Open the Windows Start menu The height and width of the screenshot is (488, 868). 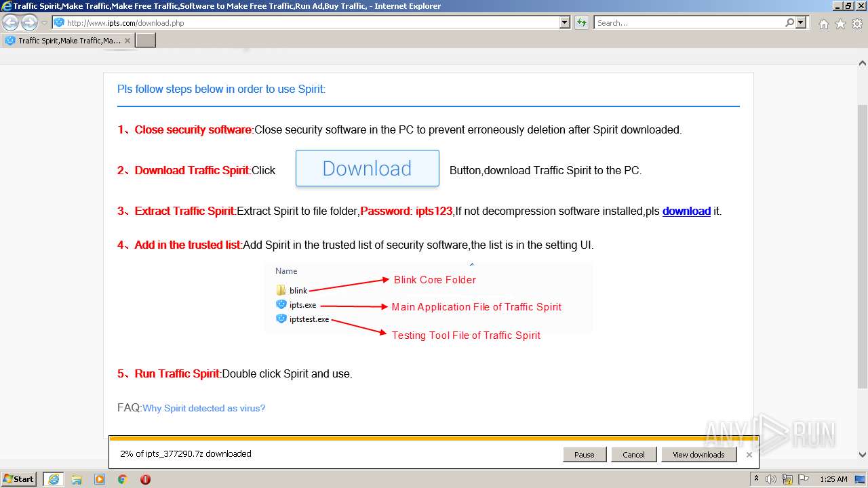[x=19, y=479]
